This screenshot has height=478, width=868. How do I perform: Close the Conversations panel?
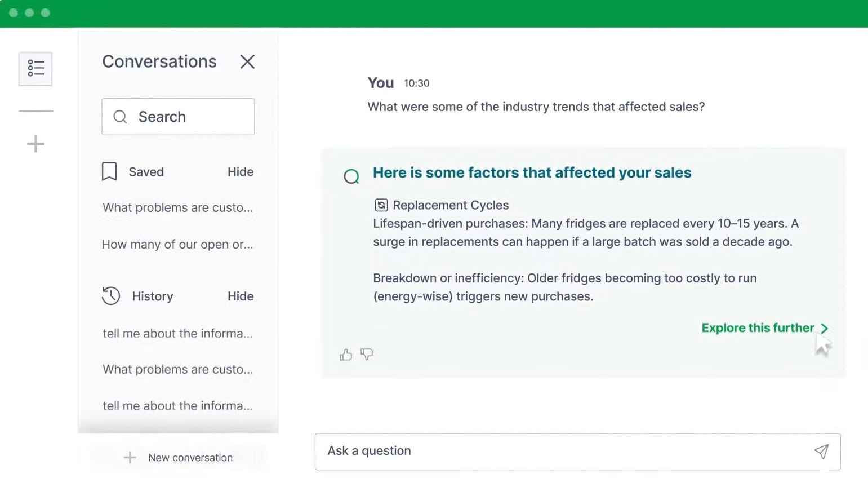point(247,61)
